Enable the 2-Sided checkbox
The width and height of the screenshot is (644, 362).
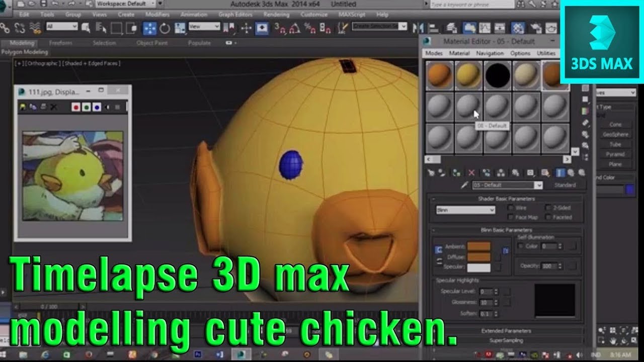[x=548, y=208]
